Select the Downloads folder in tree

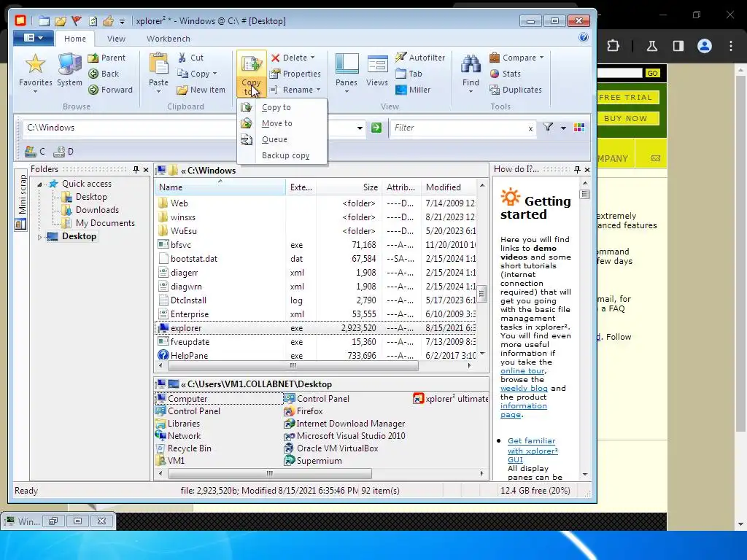click(x=97, y=210)
